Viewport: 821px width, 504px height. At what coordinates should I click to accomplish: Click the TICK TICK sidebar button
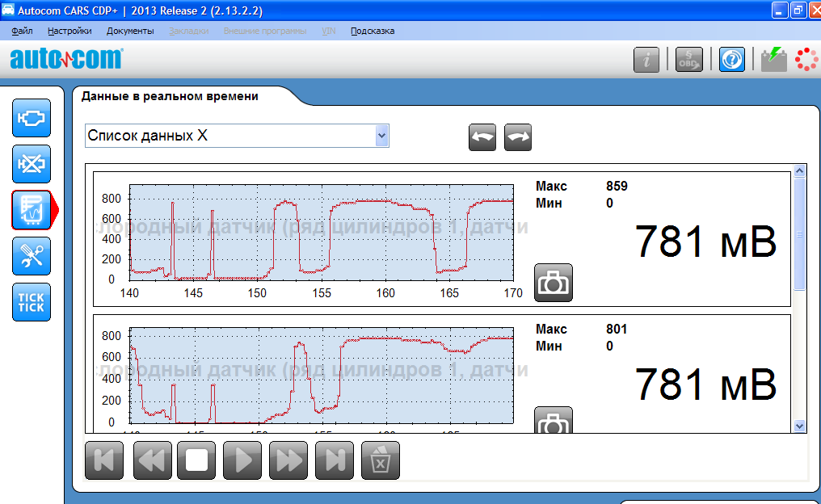click(x=32, y=302)
